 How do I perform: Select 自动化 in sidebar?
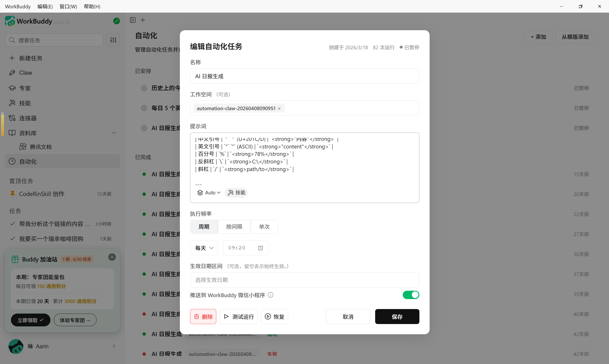tap(62, 161)
